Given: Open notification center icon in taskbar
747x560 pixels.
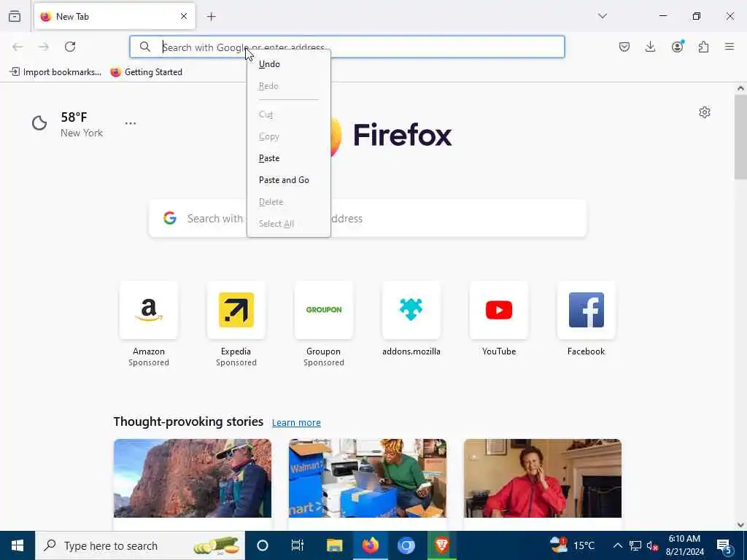Looking at the screenshot, I should (724, 546).
